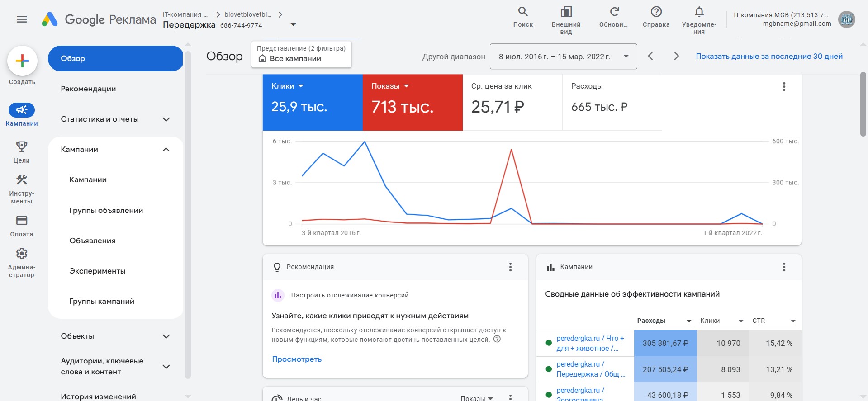Click the Обновить refresh icon

(614, 12)
